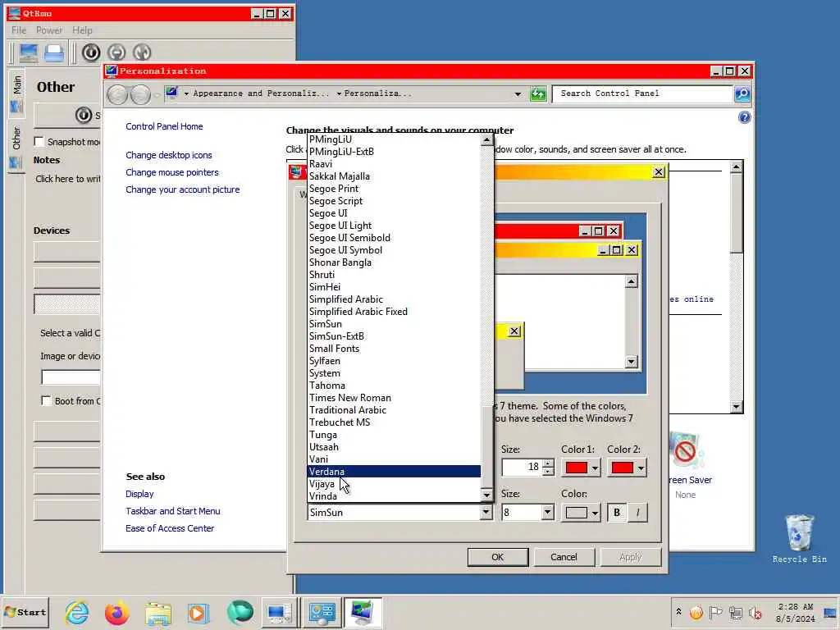The image size is (840, 630).
Task: Open the QtEmu Power menu
Action: coord(49,30)
